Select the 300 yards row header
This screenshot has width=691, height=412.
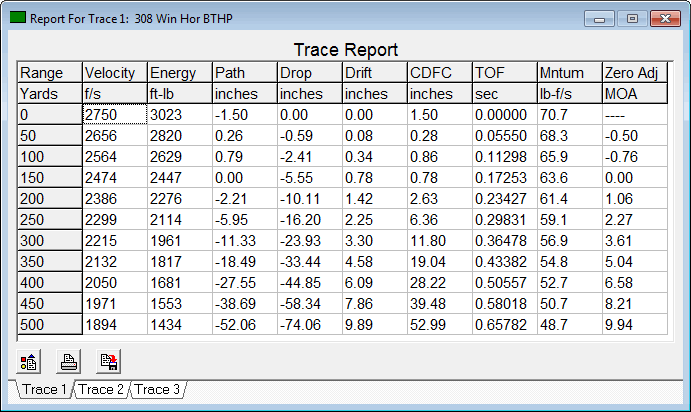(x=50, y=241)
